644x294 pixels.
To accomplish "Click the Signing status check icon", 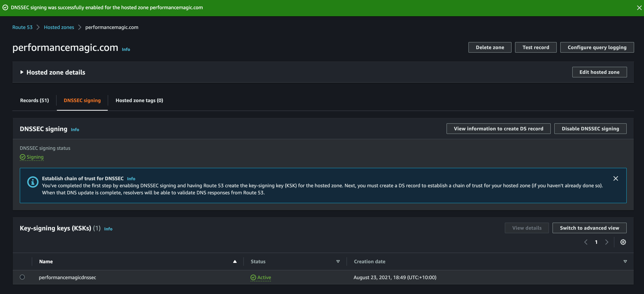I will click(x=22, y=157).
